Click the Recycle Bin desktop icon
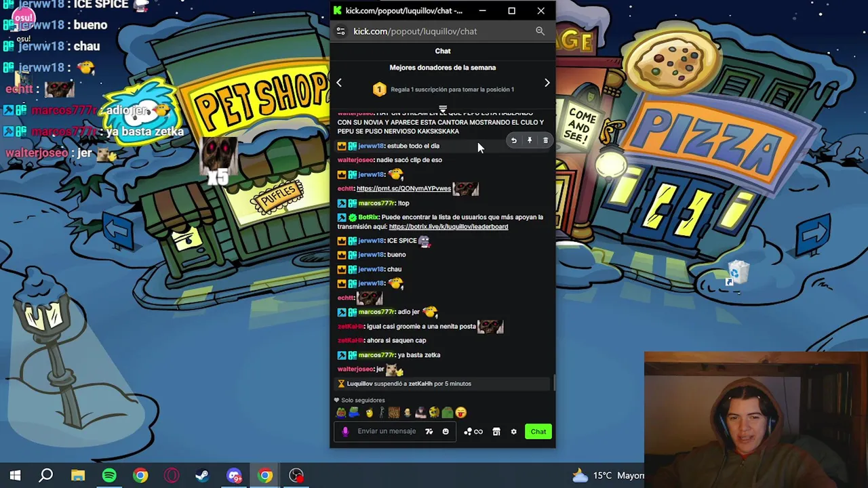The image size is (868, 488). [x=736, y=273]
